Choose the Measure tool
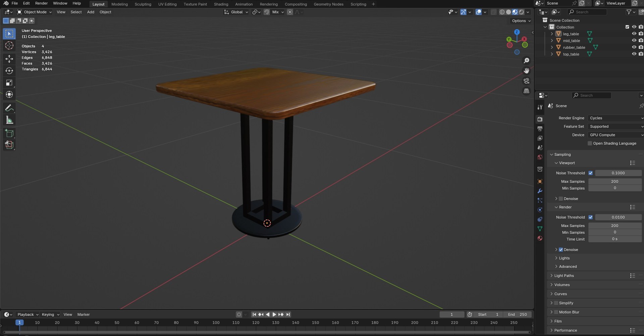Image resolution: width=644 pixels, height=336 pixels. pyautogui.click(x=9, y=120)
